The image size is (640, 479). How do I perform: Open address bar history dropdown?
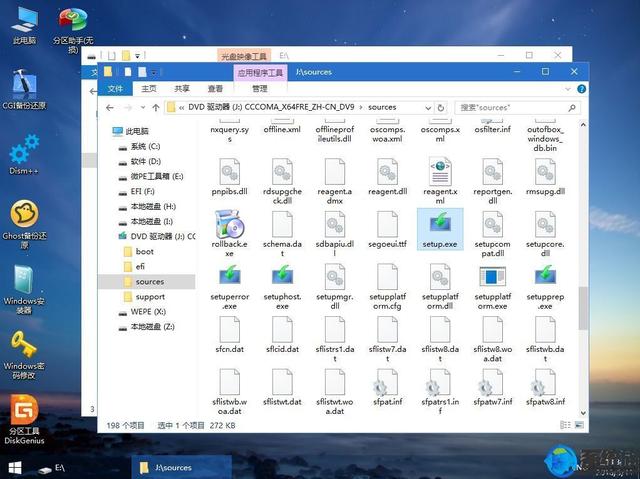428,108
